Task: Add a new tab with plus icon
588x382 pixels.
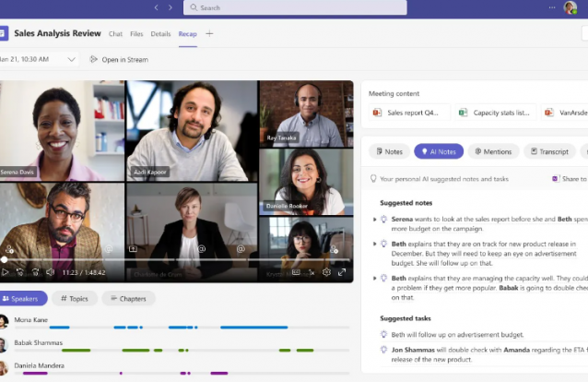Action: pyautogui.click(x=209, y=34)
